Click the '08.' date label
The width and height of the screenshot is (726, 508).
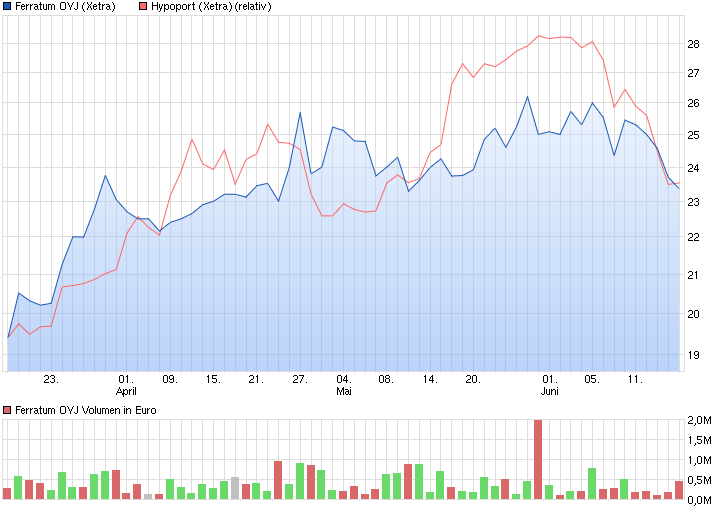[x=386, y=379]
